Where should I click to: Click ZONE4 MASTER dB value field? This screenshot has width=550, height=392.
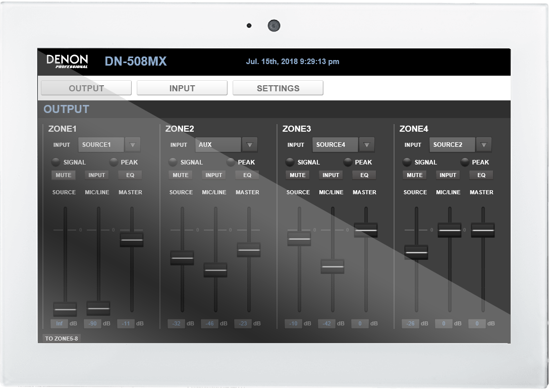[477, 323]
